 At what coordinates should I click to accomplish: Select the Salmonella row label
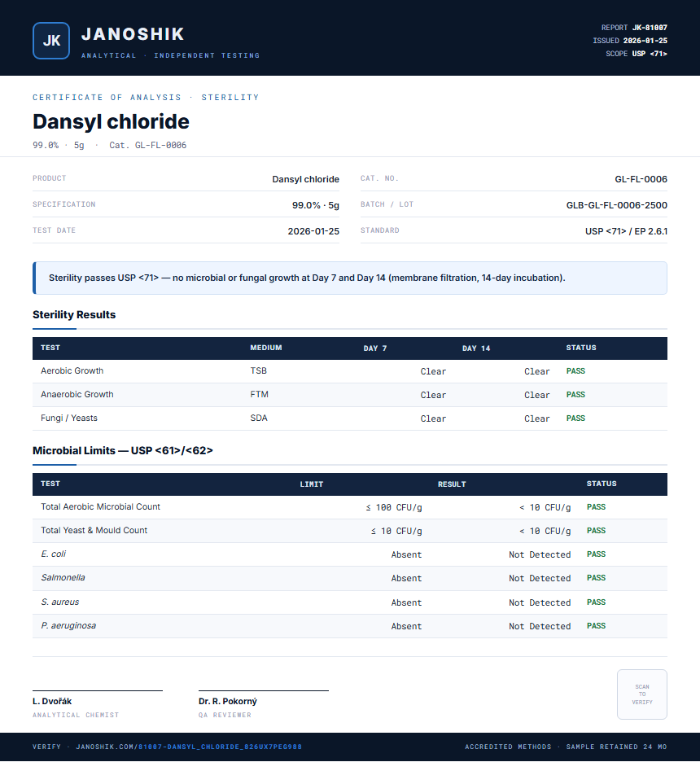63,577
